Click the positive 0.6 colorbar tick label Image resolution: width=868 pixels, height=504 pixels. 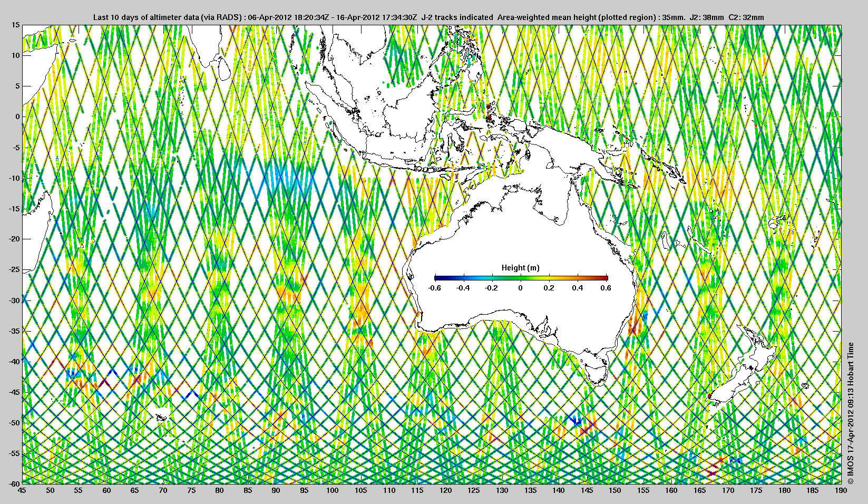(x=606, y=288)
